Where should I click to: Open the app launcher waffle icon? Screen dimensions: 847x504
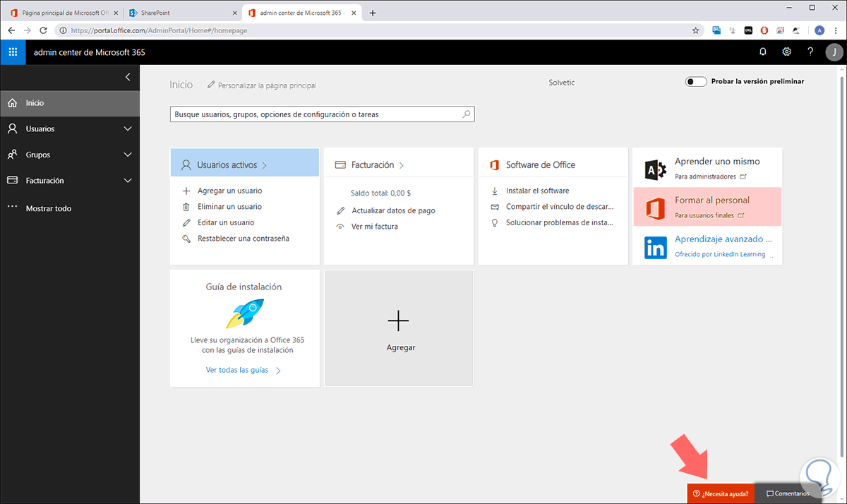coord(13,52)
